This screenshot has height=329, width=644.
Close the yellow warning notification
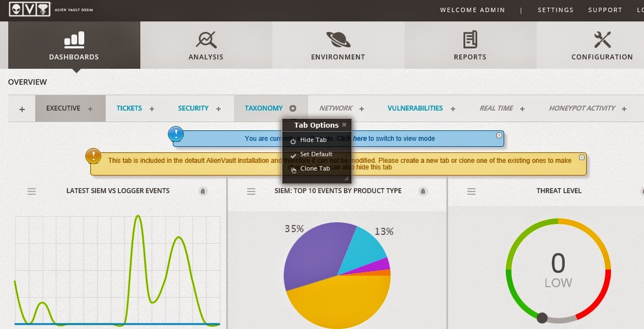coord(582,157)
